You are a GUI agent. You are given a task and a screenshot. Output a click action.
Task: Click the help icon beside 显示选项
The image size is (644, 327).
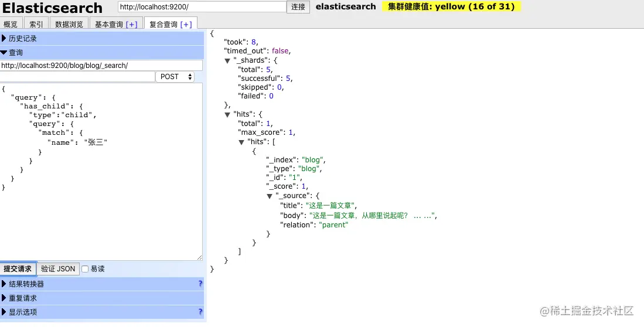(x=200, y=311)
